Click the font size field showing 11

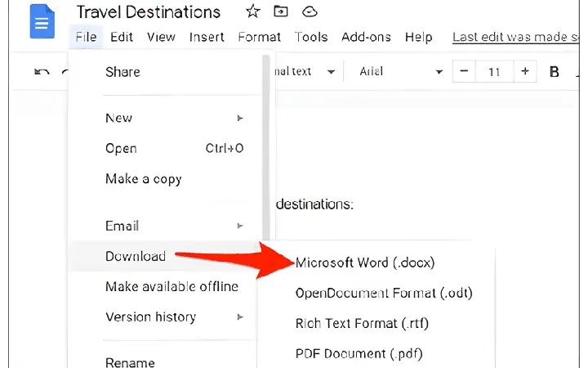point(494,71)
